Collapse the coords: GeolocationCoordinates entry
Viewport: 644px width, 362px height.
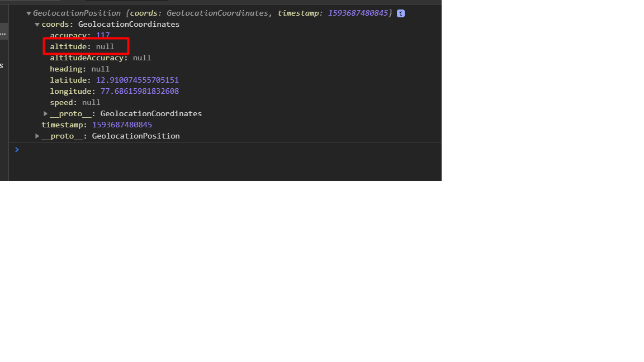[37, 24]
